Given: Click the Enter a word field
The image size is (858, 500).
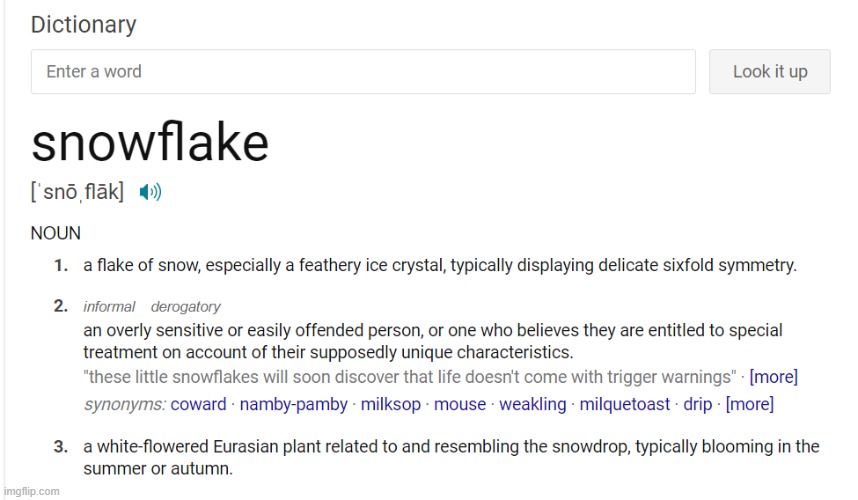Looking at the screenshot, I should [363, 72].
